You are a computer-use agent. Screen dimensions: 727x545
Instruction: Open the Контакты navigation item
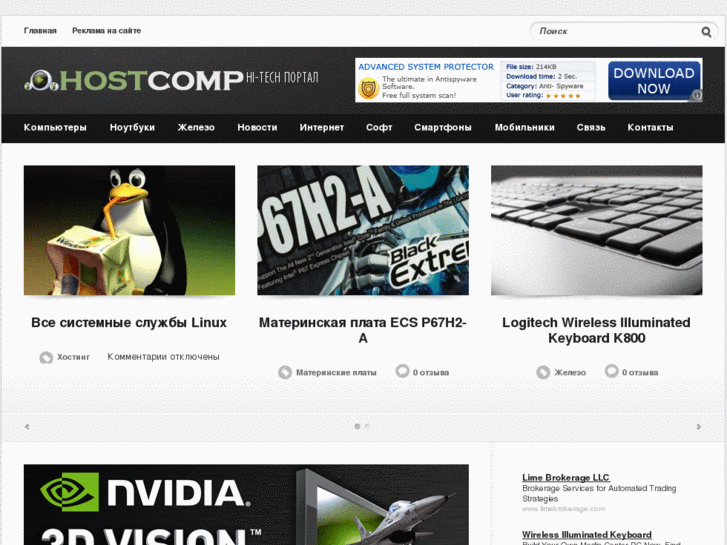(x=650, y=128)
